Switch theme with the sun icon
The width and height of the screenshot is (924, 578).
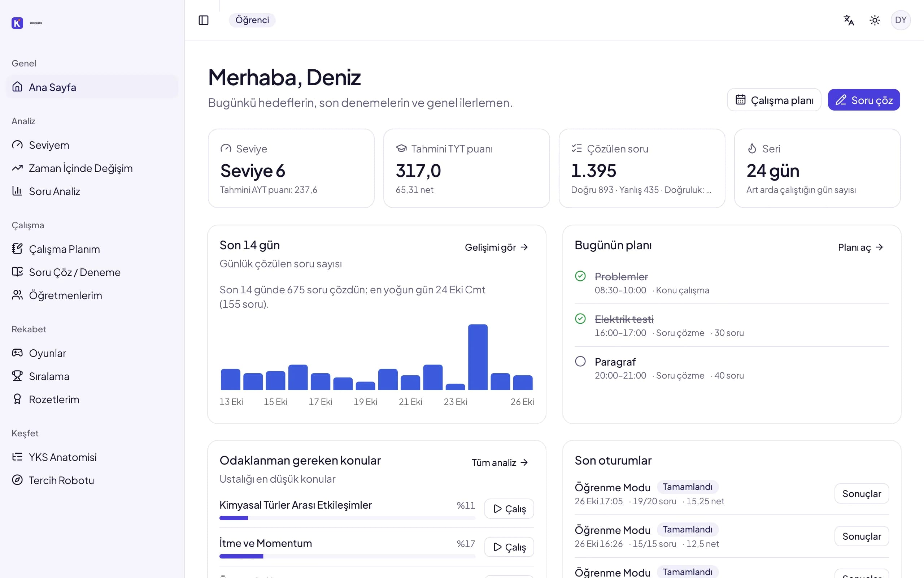875,20
